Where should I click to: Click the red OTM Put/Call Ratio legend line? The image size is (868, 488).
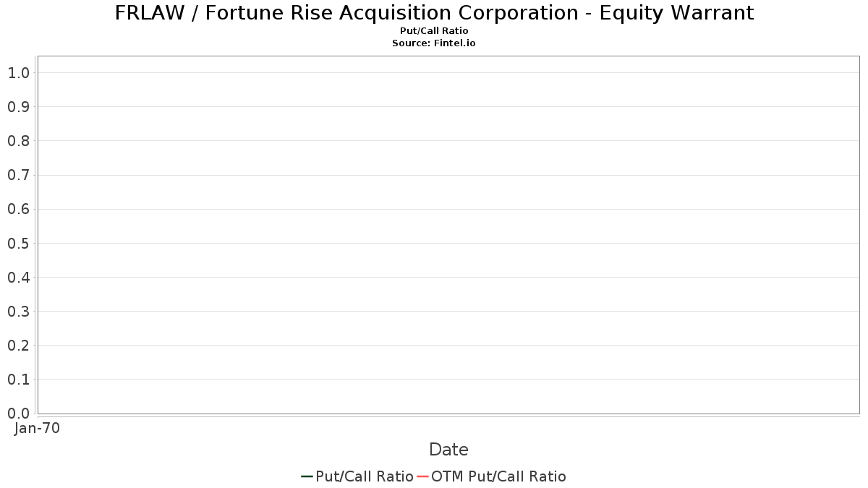click(x=423, y=476)
